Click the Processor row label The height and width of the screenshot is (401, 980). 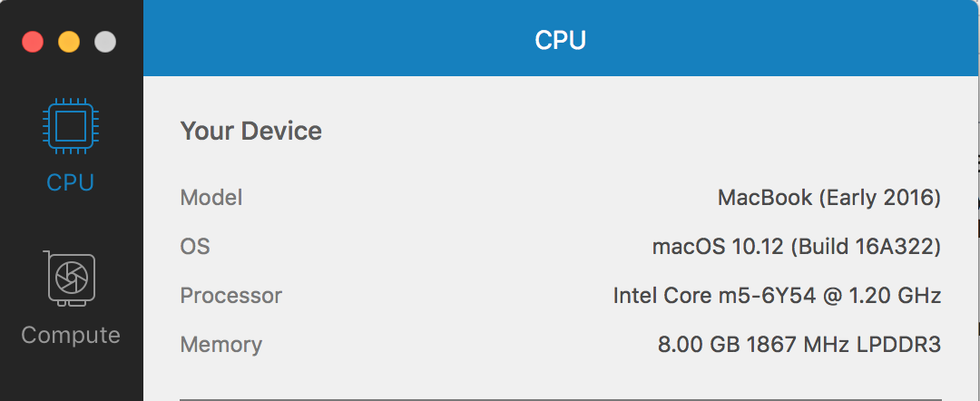pyautogui.click(x=230, y=295)
